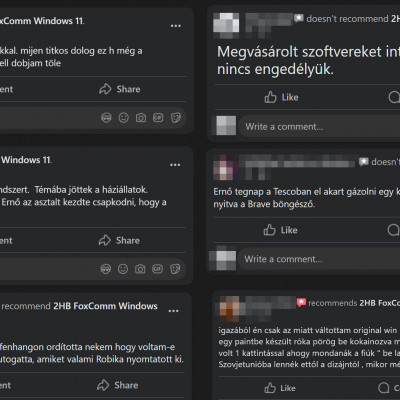Click red recommends badge on 'igazából én csak' review
The image size is (400, 400).
[x=301, y=303]
